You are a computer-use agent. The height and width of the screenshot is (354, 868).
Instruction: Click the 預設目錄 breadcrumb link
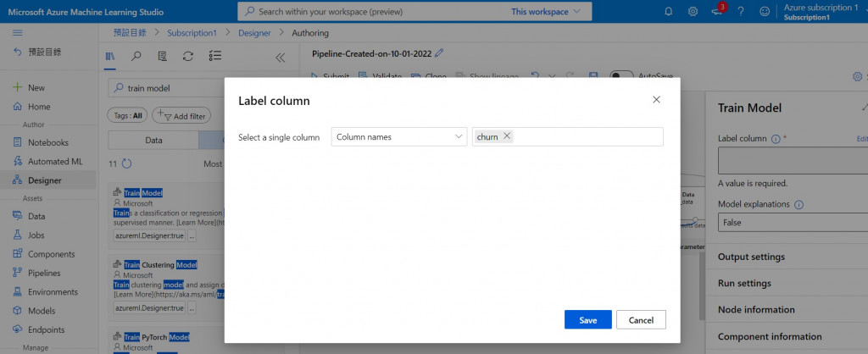click(130, 33)
